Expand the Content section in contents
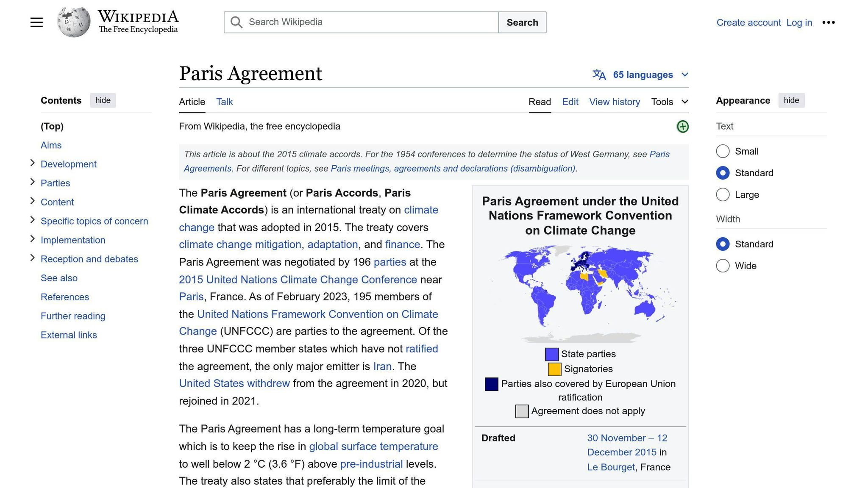 (32, 201)
